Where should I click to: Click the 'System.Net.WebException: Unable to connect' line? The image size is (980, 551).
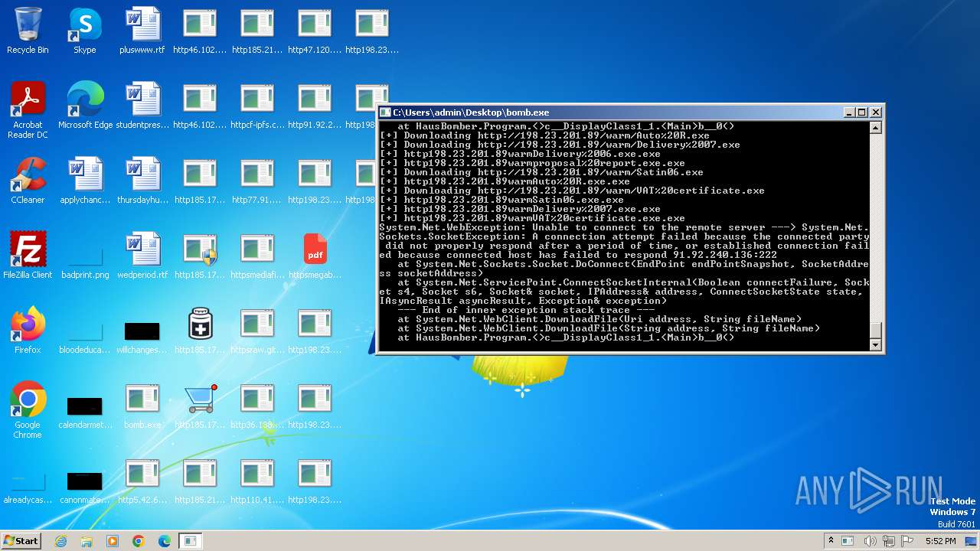pyautogui.click(x=624, y=227)
